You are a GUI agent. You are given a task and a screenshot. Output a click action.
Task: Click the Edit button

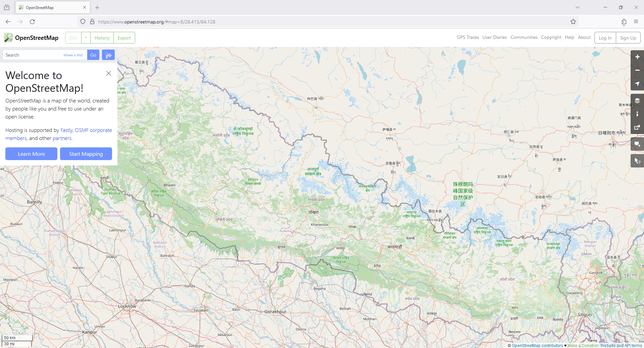pyautogui.click(x=73, y=38)
